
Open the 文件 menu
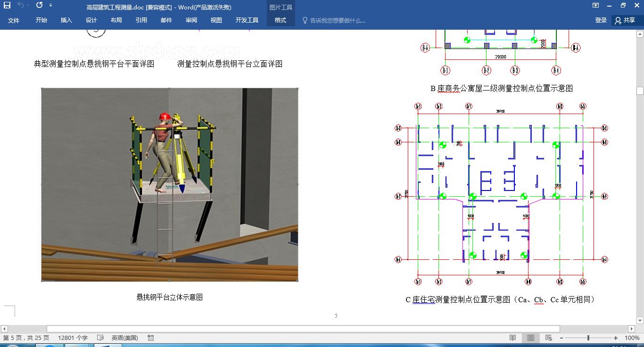coord(14,20)
